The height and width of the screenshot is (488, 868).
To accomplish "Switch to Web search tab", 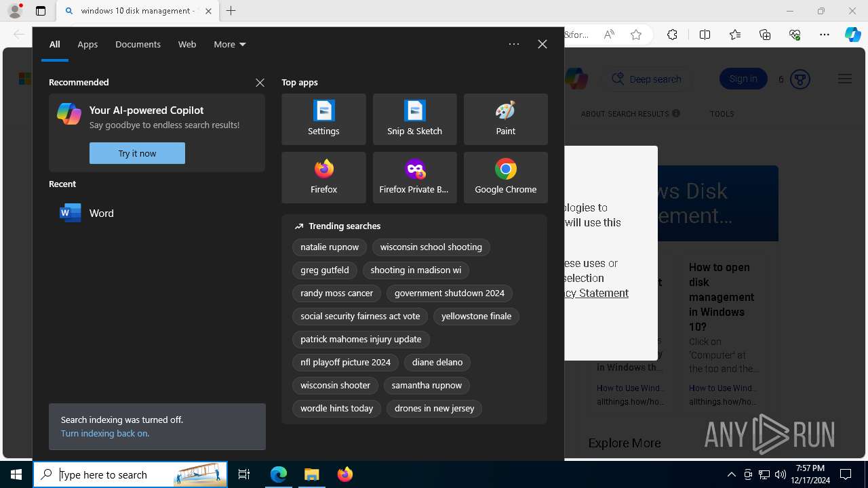I will coord(187,44).
